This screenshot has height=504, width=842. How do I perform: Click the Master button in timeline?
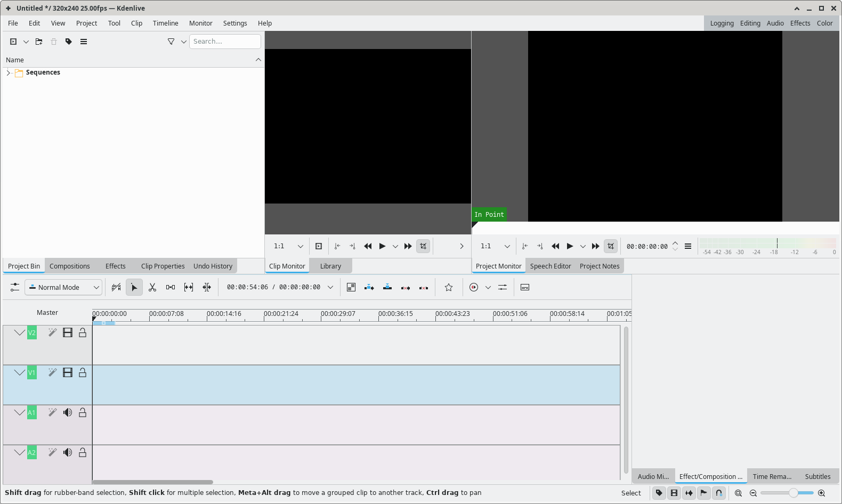point(47,313)
